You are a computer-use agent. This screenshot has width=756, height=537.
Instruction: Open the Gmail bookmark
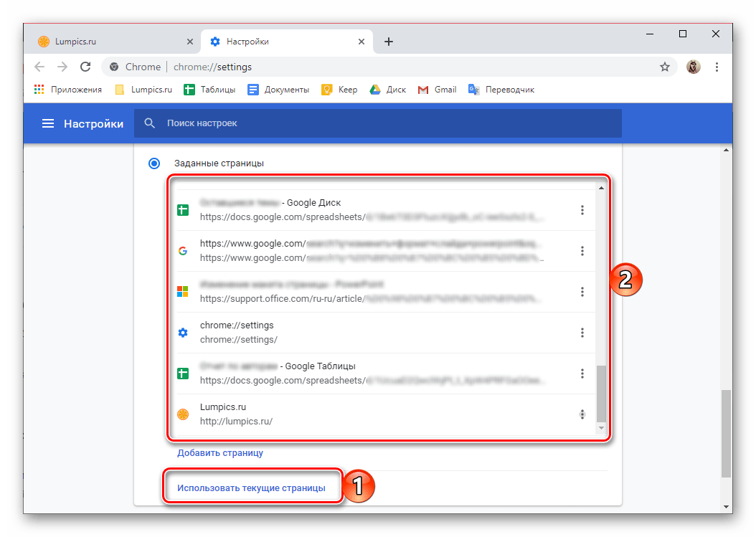438,90
